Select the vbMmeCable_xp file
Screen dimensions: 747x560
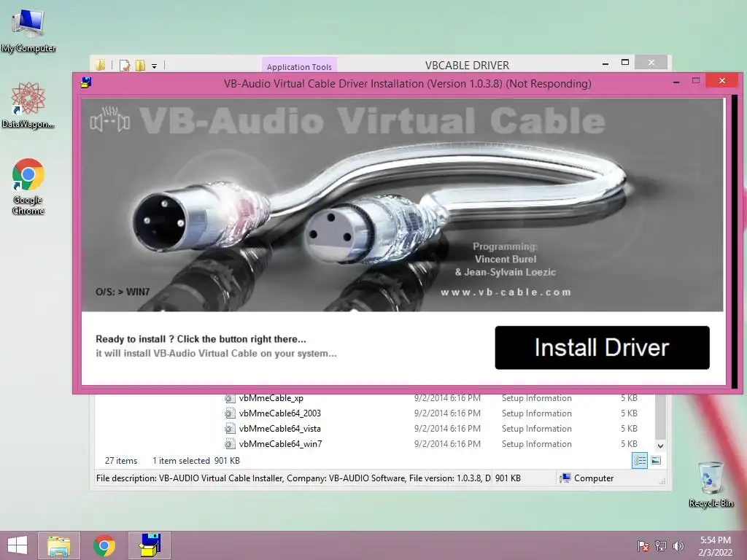(x=271, y=398)
